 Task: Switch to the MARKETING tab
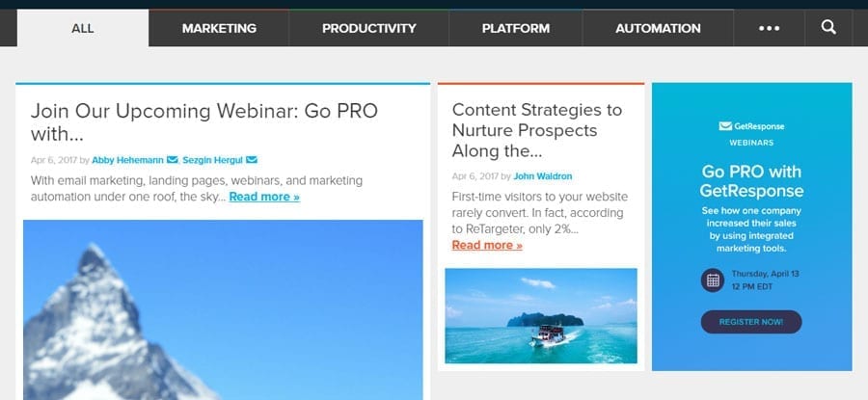point(219,28)
